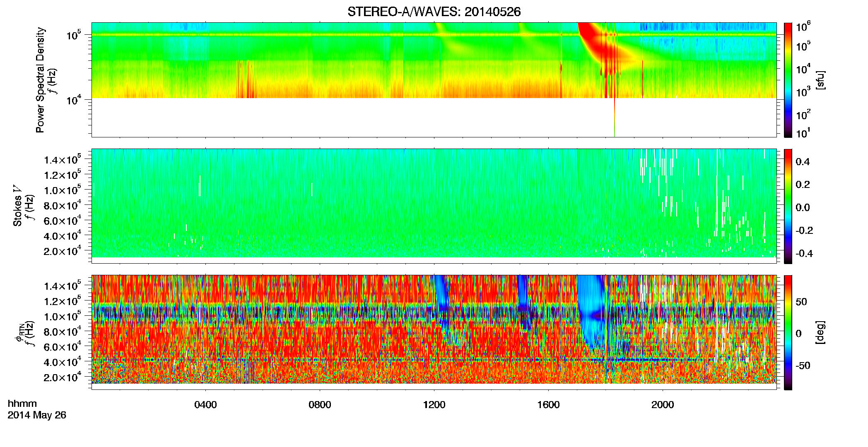Screen dimensions: 868x447
Task: Click the 0400 time tick label
Action: (205, 405)
